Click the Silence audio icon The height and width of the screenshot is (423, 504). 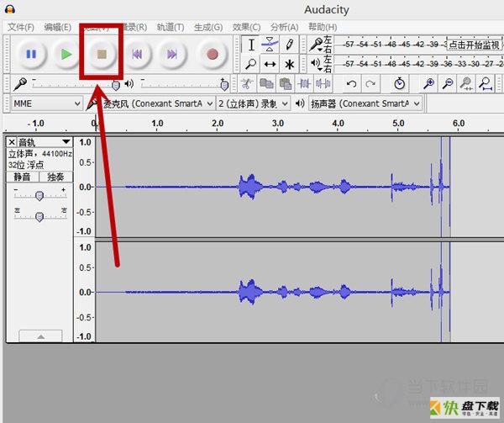[323, 84]
